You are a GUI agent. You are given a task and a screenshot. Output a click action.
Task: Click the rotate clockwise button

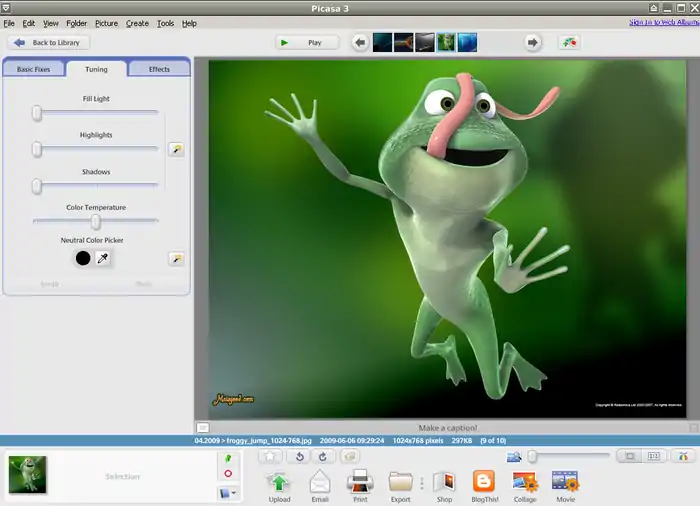click(x=322, y=456)
